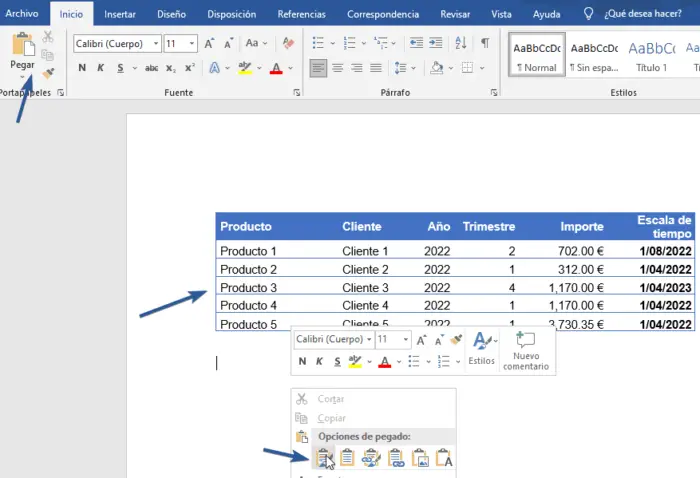Align text left in ribbon
This screenshot has width=700, height=478.
click(x=318, y=68)
